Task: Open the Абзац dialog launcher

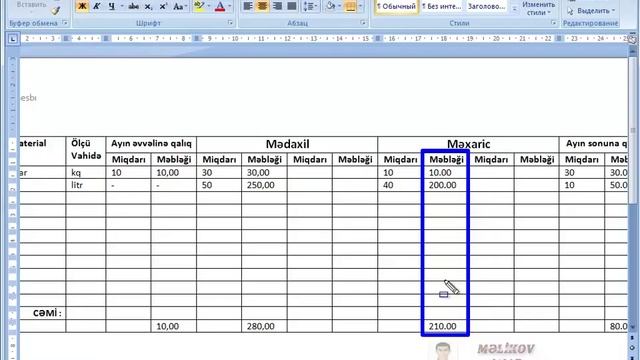Action: click(x=363, y=23)
